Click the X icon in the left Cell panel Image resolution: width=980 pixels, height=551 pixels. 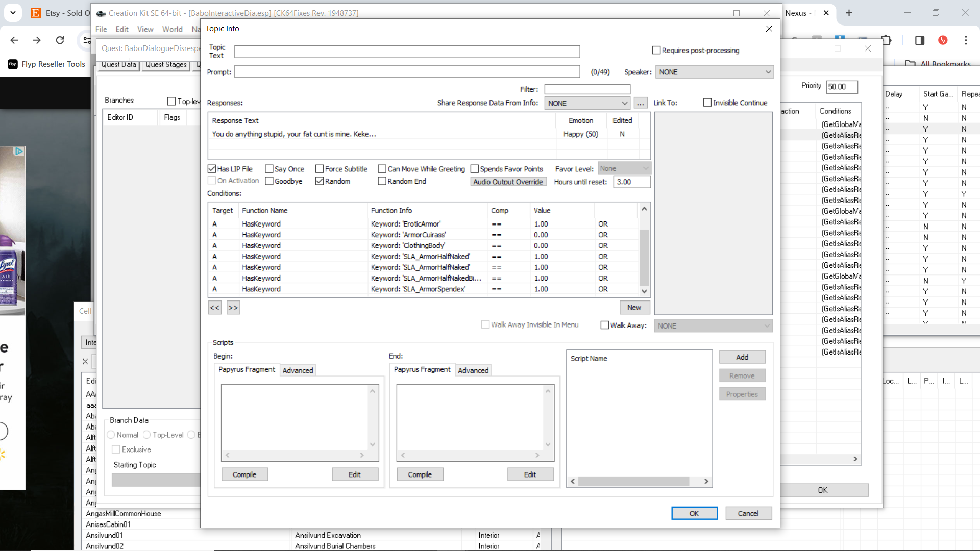(85, 362)
